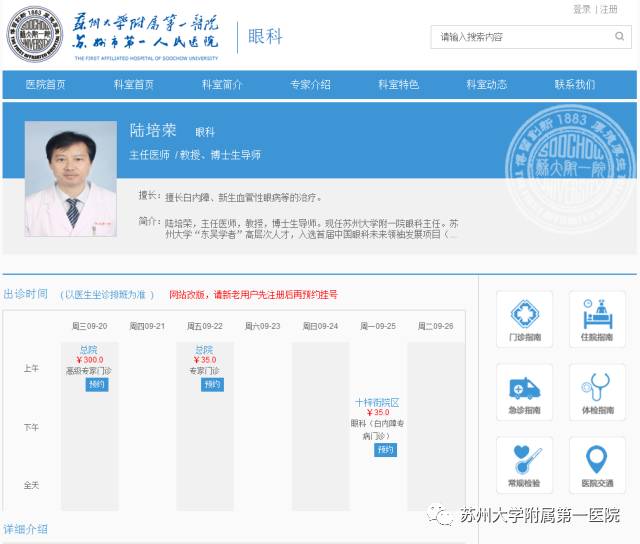Image resolution: width=640 pixels, height=544 pixels.
Task: Click the 下午 afternoon row label
Action: point(31,427)
